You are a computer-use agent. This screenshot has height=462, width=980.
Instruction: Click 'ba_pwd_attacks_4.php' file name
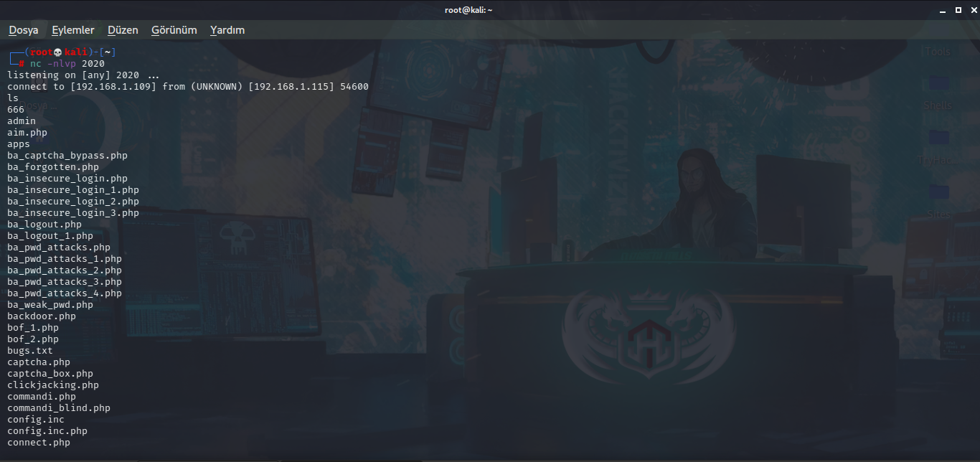65,293
